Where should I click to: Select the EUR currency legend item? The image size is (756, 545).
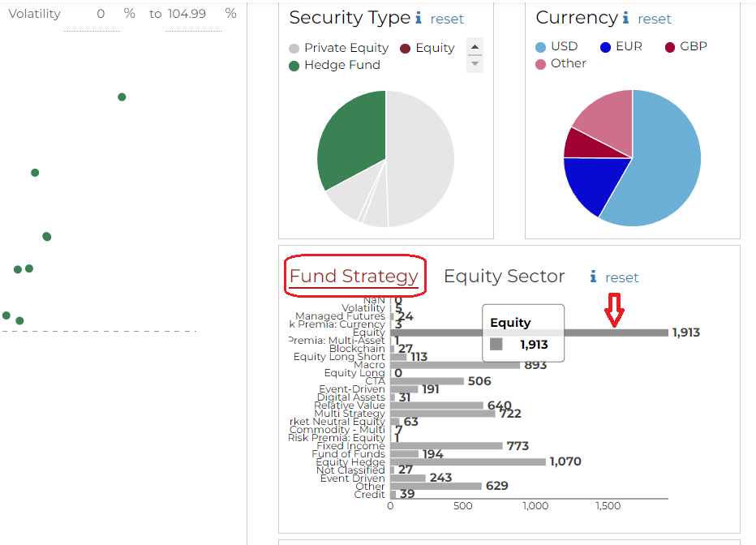[621, 46]
